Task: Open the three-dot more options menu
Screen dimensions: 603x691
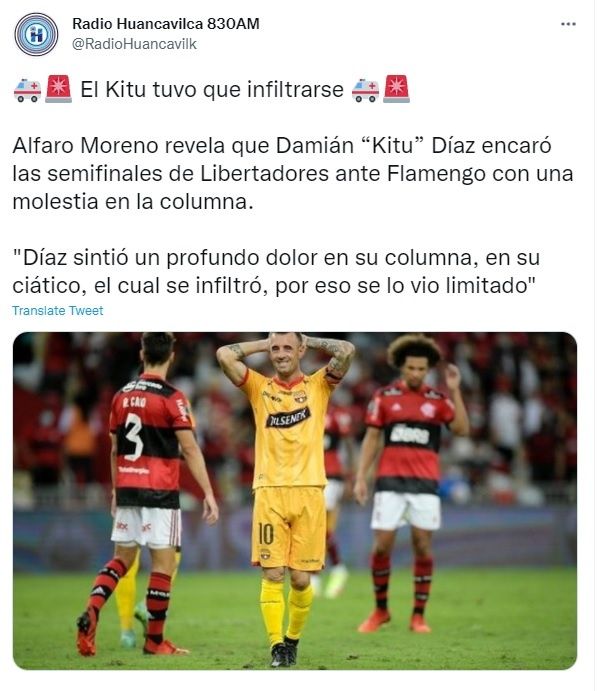Action: (x=568, y=24)
